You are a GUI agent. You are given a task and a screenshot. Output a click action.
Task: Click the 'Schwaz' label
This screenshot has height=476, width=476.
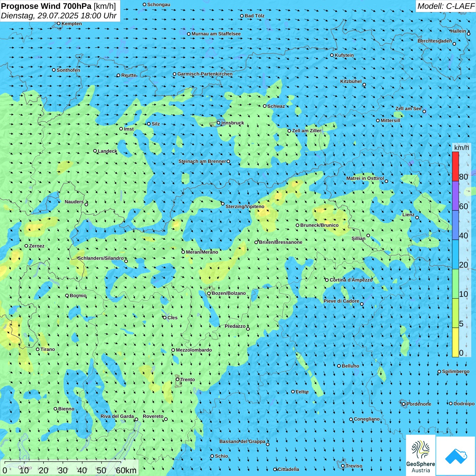coord(276,106)
